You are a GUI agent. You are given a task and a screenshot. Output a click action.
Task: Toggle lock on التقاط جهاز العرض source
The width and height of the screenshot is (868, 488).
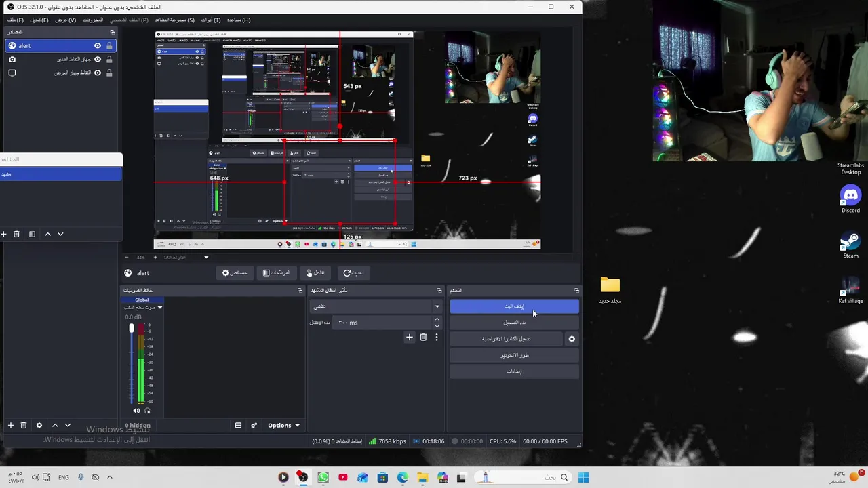(109, 73)
